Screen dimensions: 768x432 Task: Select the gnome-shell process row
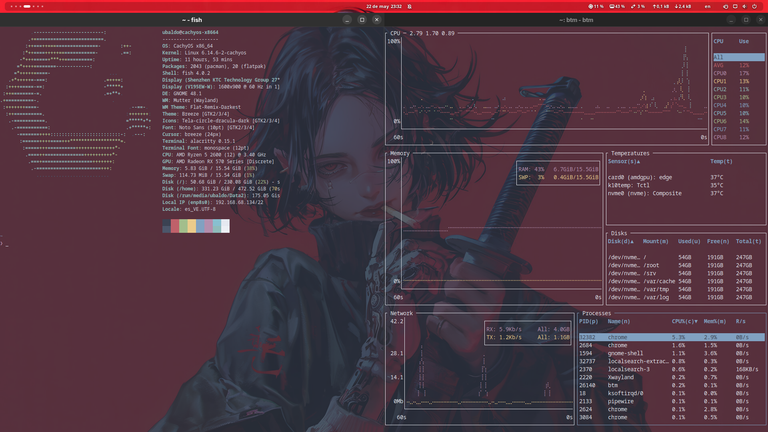coord(672,353)
